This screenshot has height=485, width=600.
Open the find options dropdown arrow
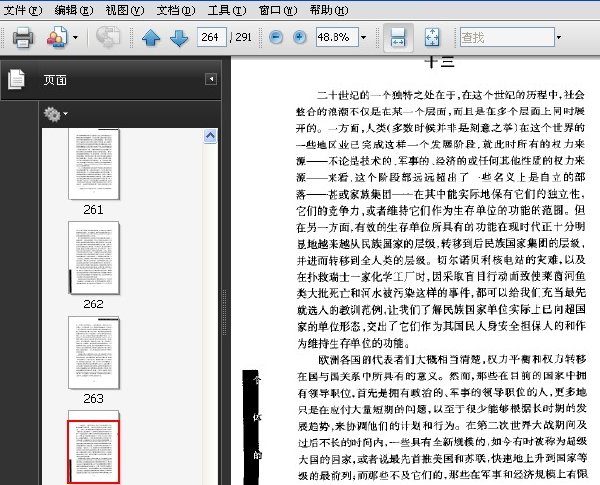pyautogui.click(x=559, y=37)
